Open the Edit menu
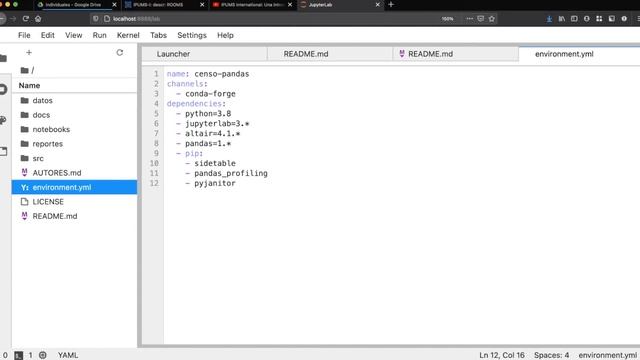The width and height of the screenshot is (640, 360). (x=47, y=35)
